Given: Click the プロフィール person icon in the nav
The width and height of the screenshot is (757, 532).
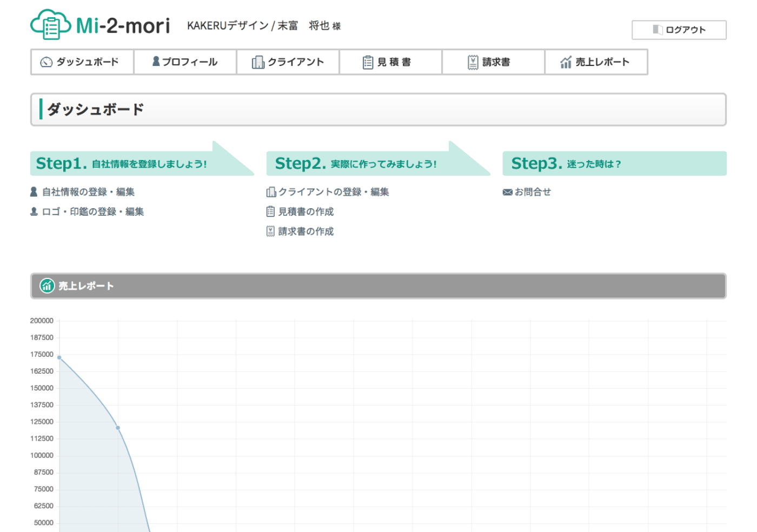Looking at the screenshot, I should pyautogui.click(x=156, y=62).
